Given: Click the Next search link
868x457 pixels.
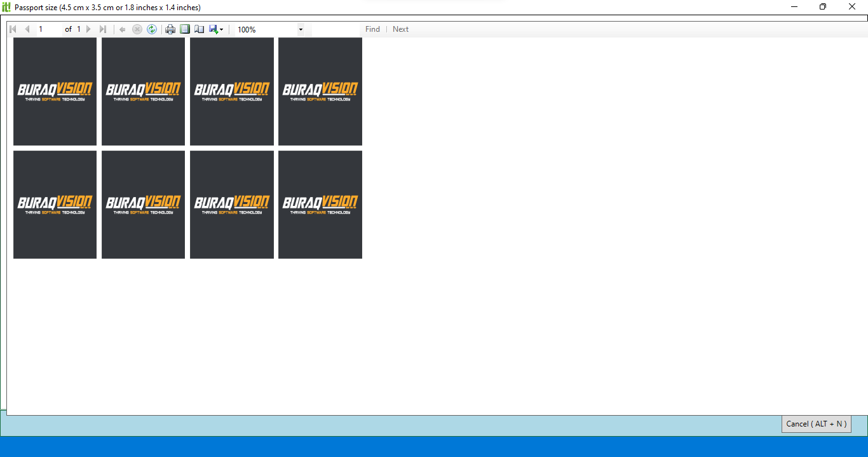Looking at the screenshot, I should pos(400,29).
